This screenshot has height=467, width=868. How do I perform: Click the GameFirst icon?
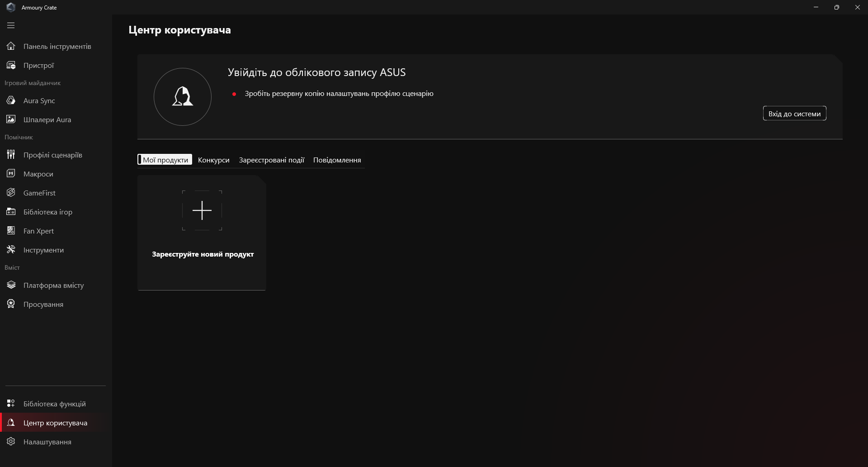pyautogui.click(x=11, y=193)
